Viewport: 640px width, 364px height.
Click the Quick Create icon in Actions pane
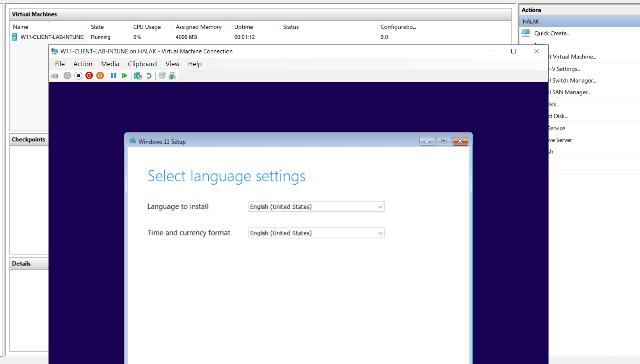pos(525,33)
